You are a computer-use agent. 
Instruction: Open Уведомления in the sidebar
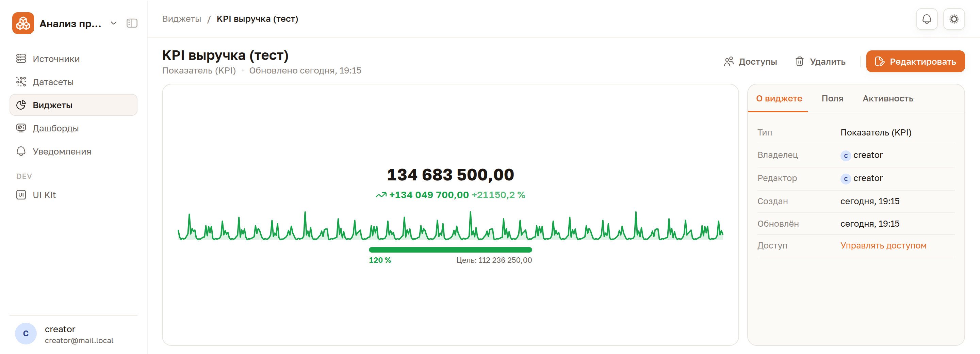coord(73,151)
